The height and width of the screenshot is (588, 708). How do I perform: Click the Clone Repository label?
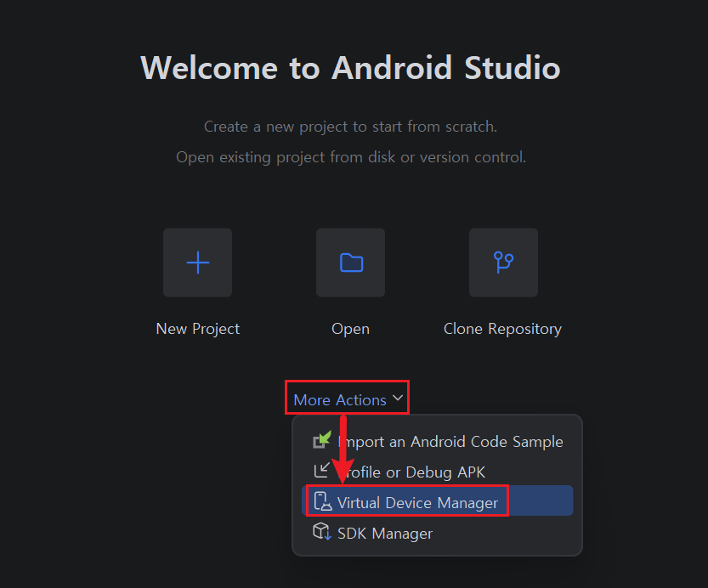[x=502, y=329]
